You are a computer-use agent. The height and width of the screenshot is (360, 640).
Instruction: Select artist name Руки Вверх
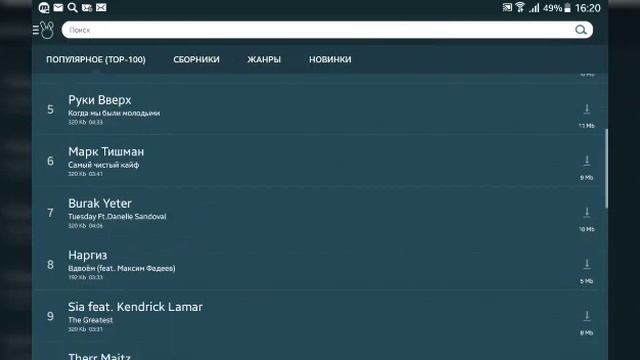pyautogui.click(x=100, y=100)
